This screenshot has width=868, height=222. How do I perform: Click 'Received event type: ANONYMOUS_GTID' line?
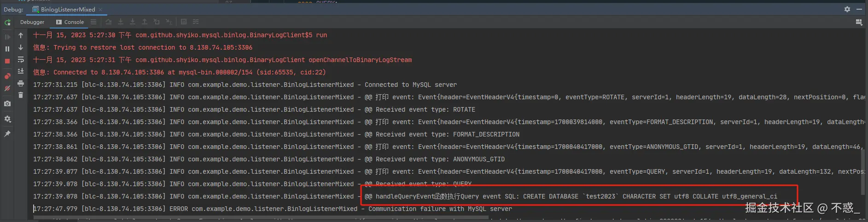pyautogui.click(x=269, y=159)
